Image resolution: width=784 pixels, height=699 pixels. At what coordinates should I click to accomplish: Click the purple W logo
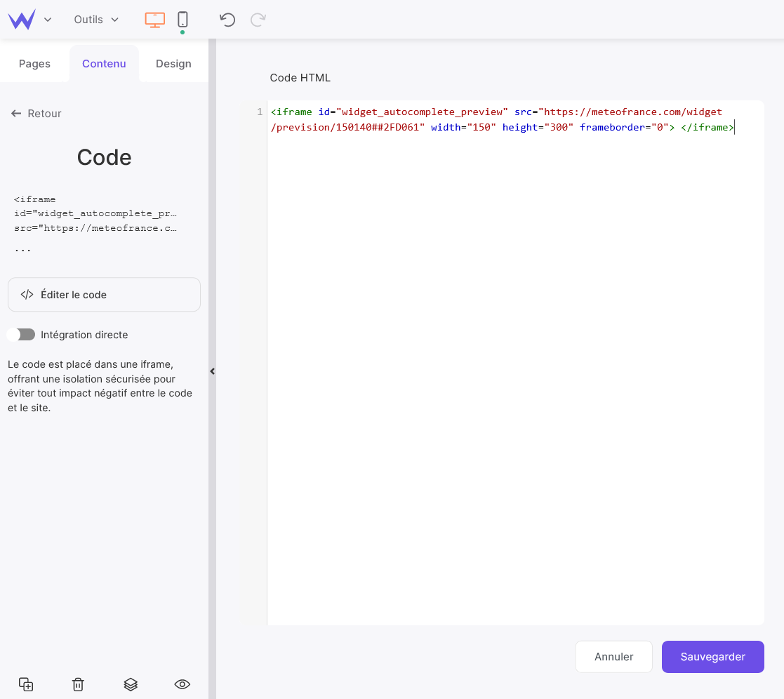click(21, 20)
